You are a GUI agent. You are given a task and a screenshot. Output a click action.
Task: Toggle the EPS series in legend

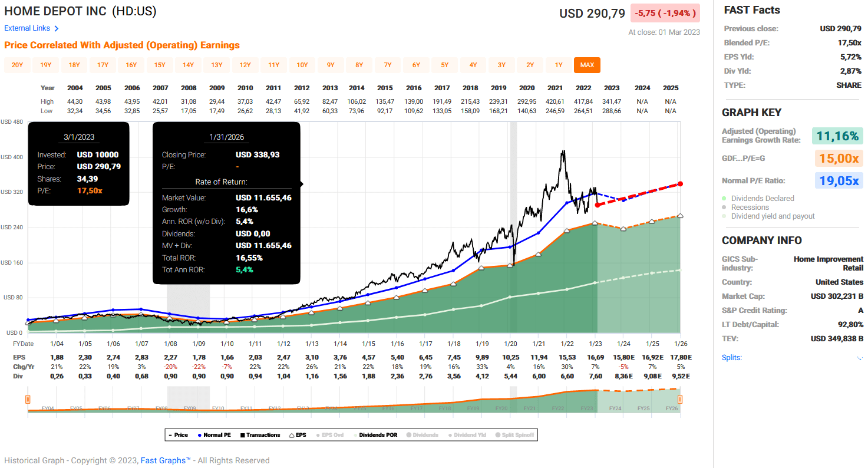point(298,435)
